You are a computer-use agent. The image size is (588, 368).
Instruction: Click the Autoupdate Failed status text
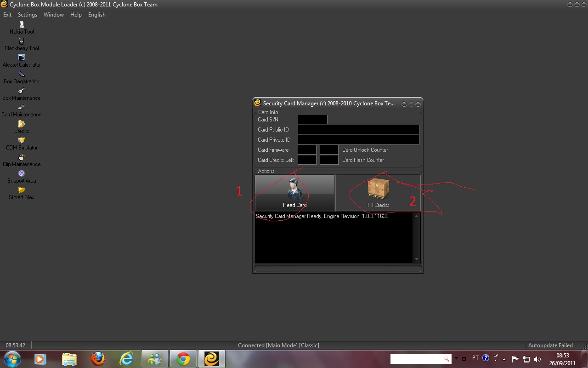[x=550, y=345]
